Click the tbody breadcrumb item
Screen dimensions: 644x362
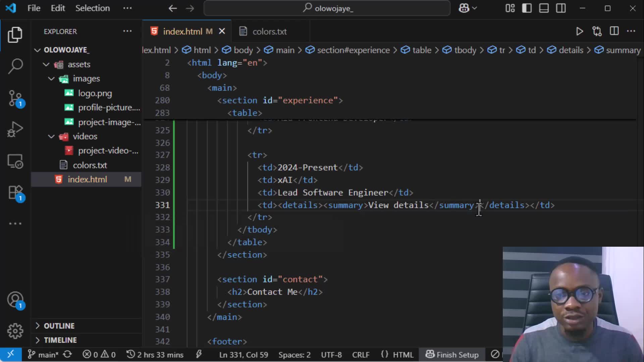(465, 50)
